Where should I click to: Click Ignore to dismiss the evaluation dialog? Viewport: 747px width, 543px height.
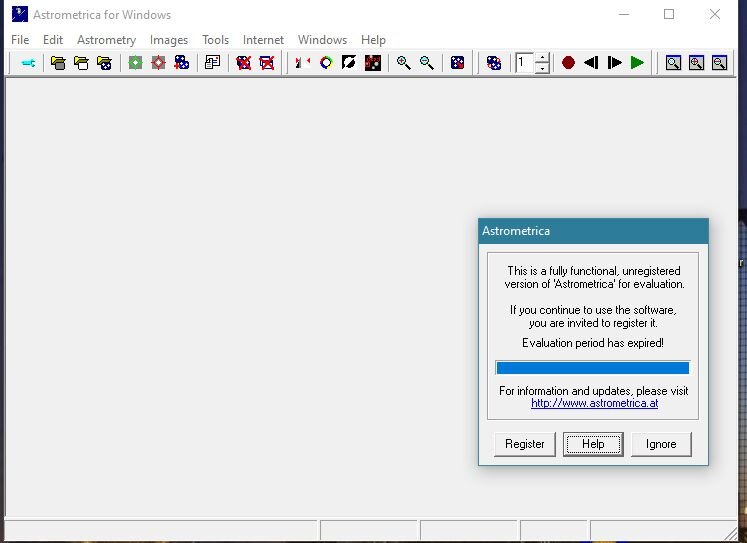coord(661,444)
